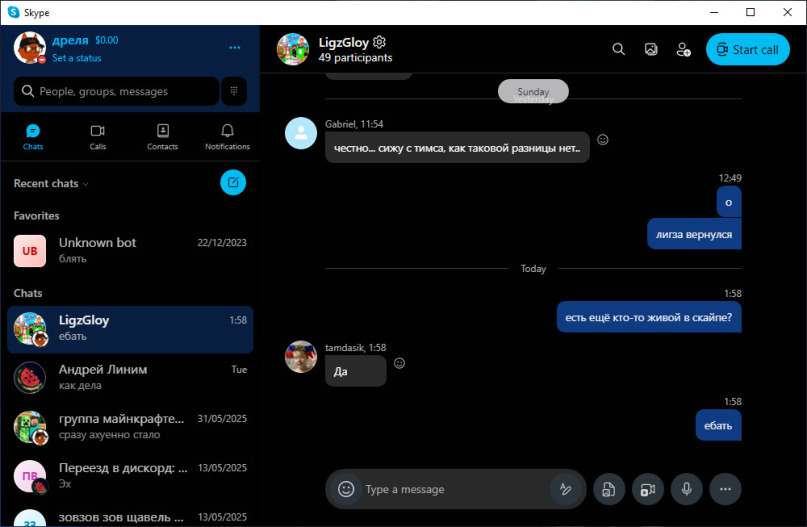The width and height of the screenshot is (807, 527).
Task: Focus the People, groups, messages search field
Action: pos(117,91)
